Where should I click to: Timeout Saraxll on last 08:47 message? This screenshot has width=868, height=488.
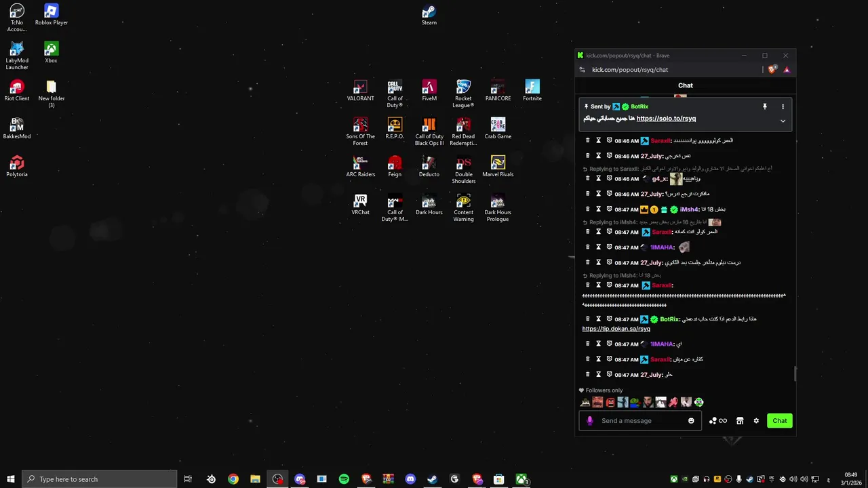pyautogui.click(x=598, y=359)
